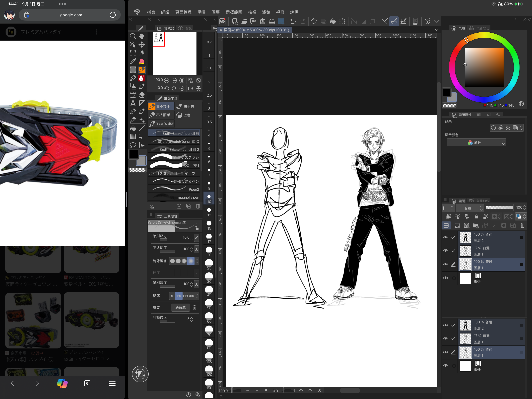The image size is (532, 399).
Task: Hide top selected 100% 圖層 1 visibility
Action: click(x=445, y=264)
